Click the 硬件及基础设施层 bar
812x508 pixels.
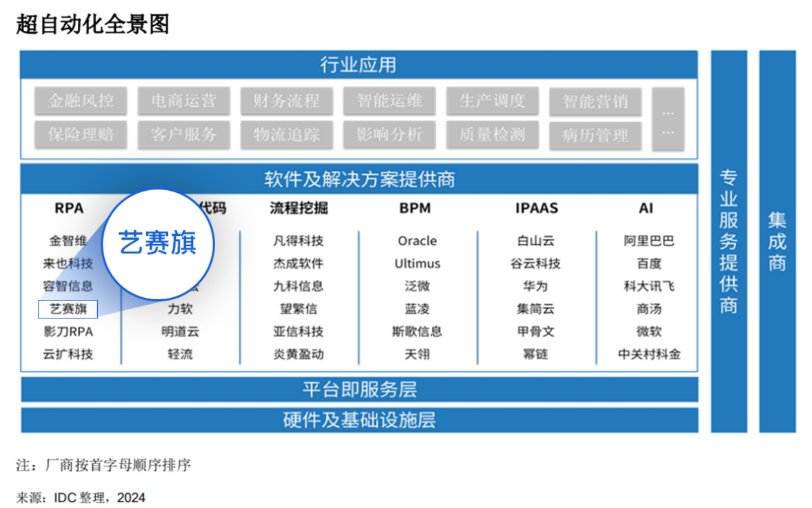pyautogui.click(x=360, y=420)
